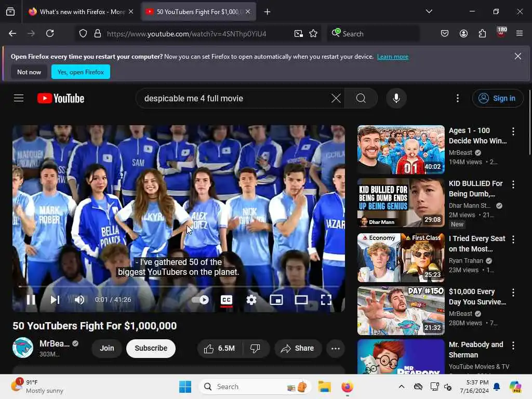Open Windows notifications bell
This screenshot has width=532, height=399.
point(497,387)
